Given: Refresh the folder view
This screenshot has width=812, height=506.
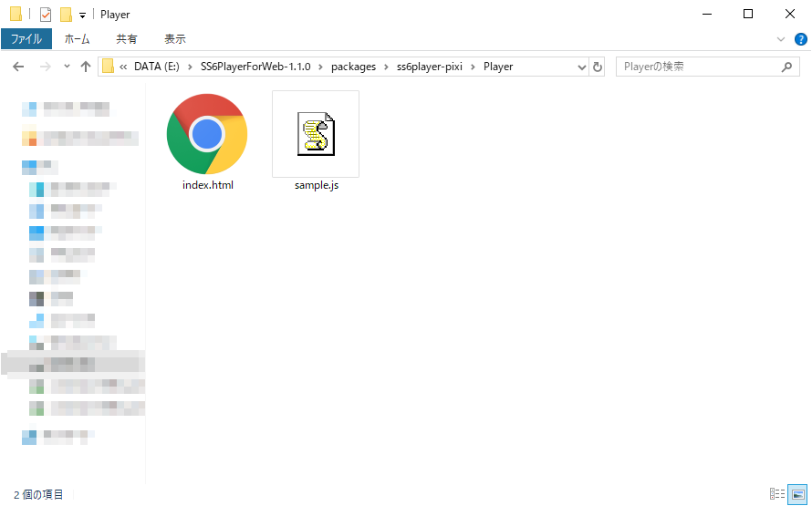Looking at the screenshot, I should coord(597,67).
